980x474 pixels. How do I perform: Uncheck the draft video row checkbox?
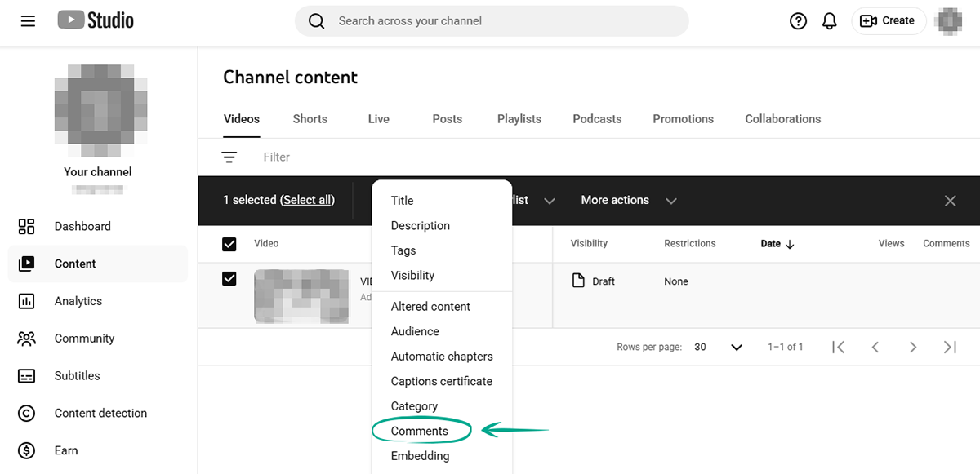pyautogui.click(x=229, y=279)
